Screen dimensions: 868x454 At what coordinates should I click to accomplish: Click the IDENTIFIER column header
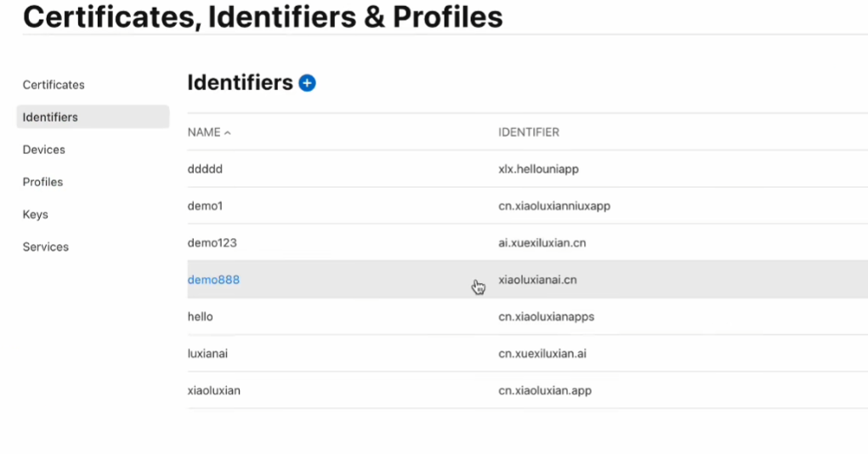click(529, 133)
